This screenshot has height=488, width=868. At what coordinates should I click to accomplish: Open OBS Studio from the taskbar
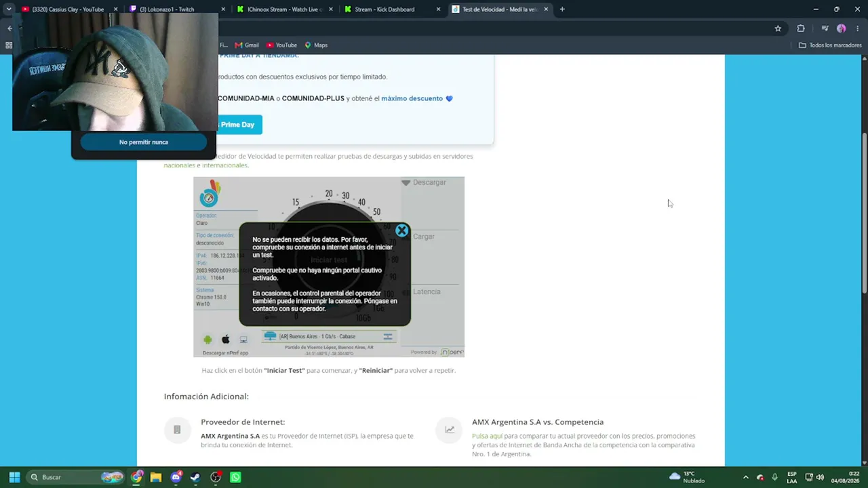pyautogui.click(x=216, y=477)
